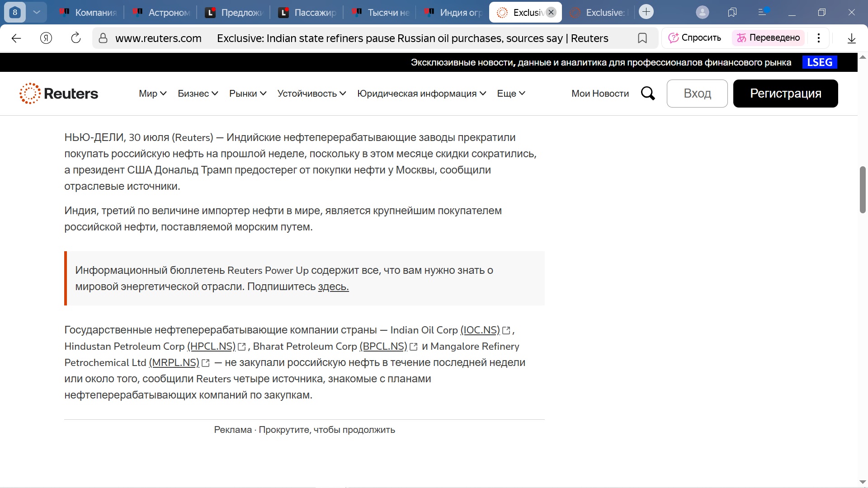Expand the Рынки menu

(x=248, y=94)
